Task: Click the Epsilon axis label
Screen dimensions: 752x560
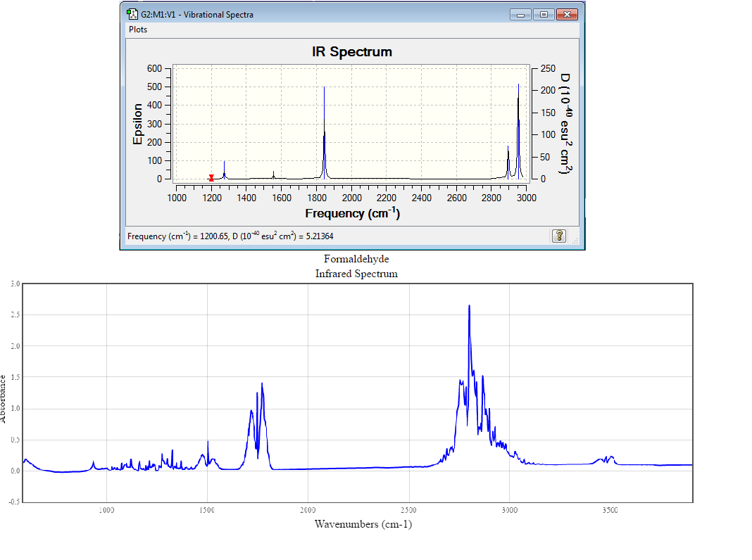Action: coord(137,124)
